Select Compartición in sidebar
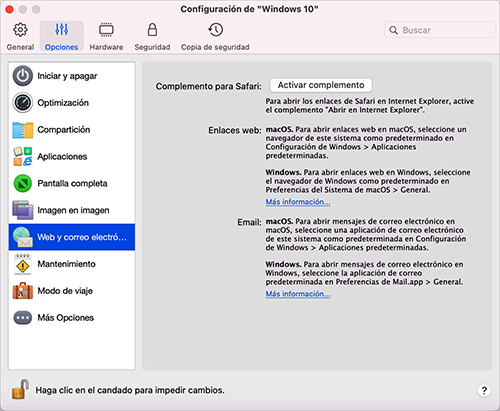500x411 pixels. [x=72, y=130]
